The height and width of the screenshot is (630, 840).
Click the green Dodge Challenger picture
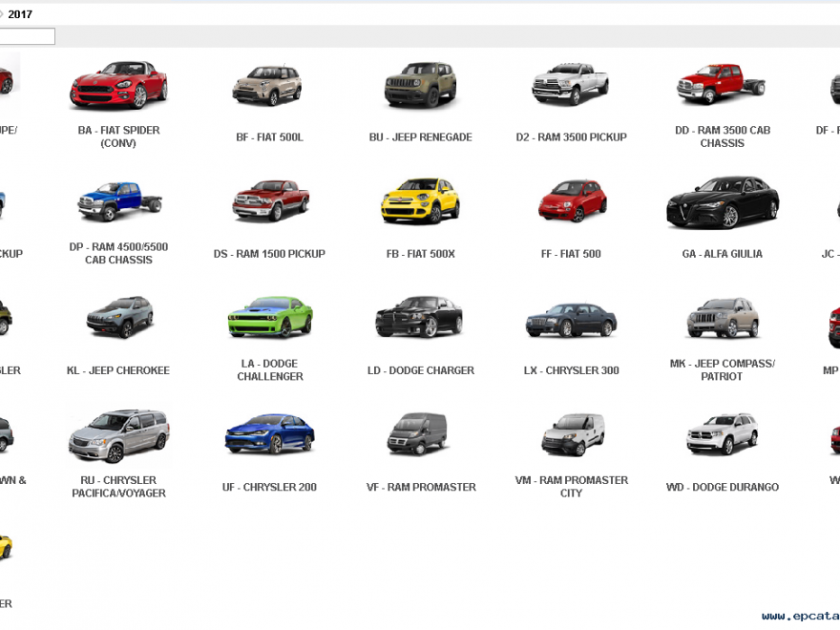tap(269, 317)
